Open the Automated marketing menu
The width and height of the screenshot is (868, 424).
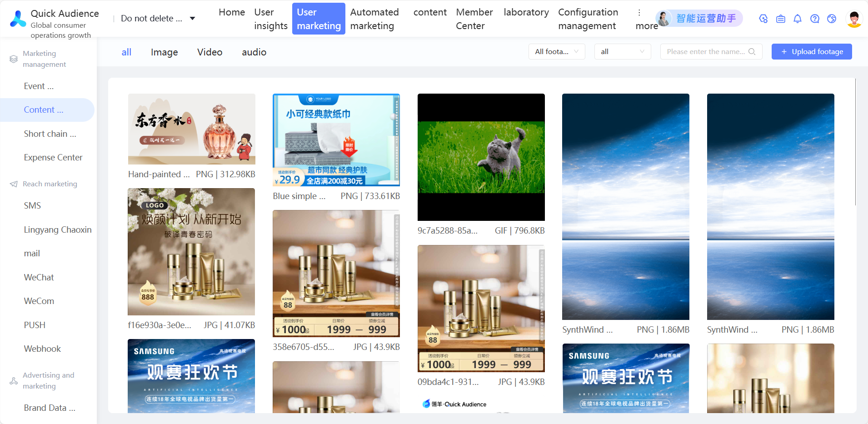pos(374,19)
